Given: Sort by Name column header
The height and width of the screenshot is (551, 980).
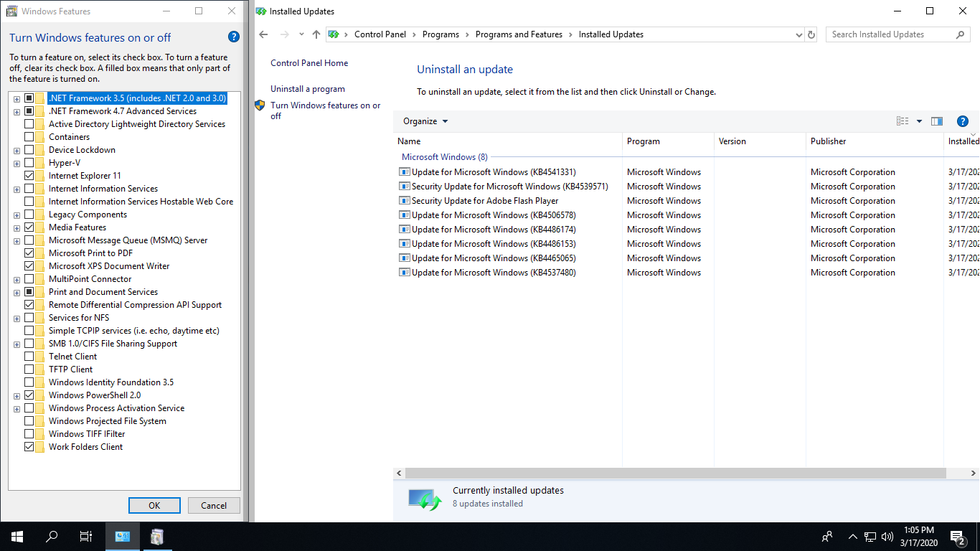Looking at the screenshot, I should tap(507, 141).
